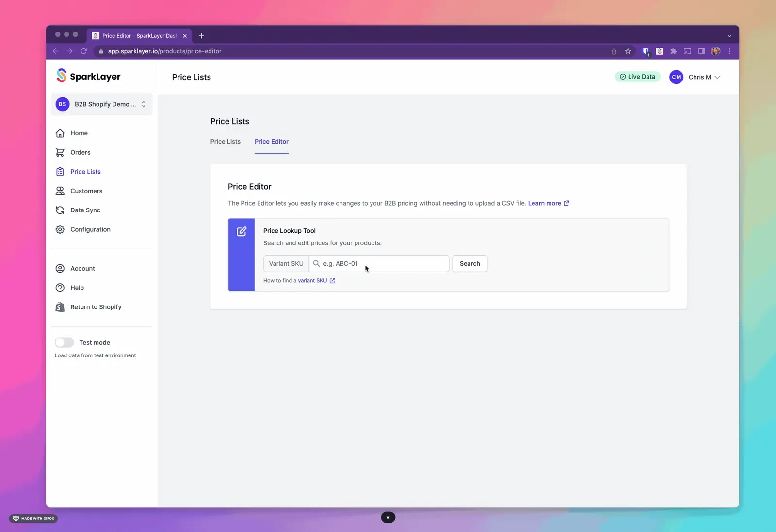Screen dimensions: 776x532
Task: Click the share icon in address bar
Action: [x=614, y=51]
